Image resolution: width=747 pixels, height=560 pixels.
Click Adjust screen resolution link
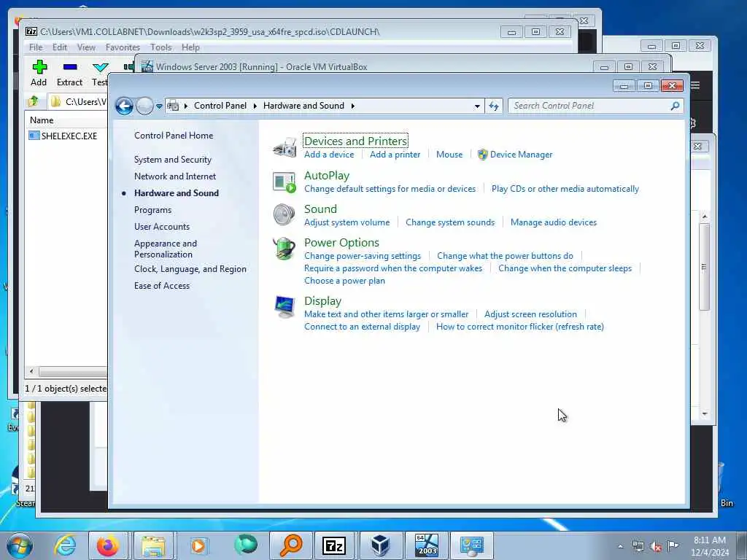pyautogui.click(x=530, y=314)
